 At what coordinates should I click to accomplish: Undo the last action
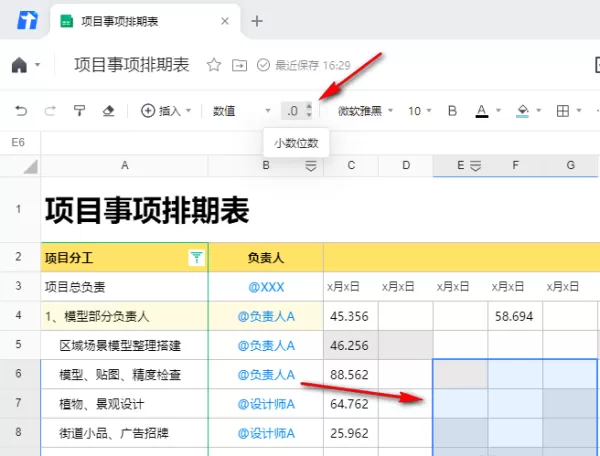pos(21,111)
